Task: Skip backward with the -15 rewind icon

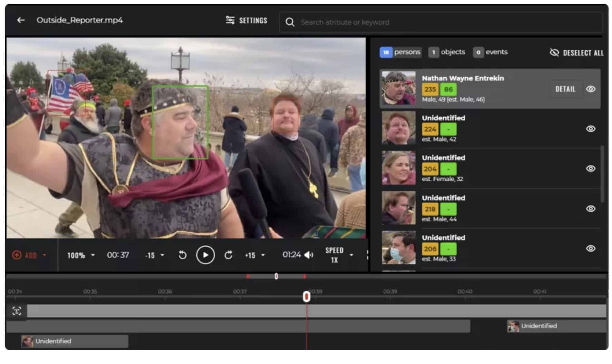Action: [x=150, y=255]
